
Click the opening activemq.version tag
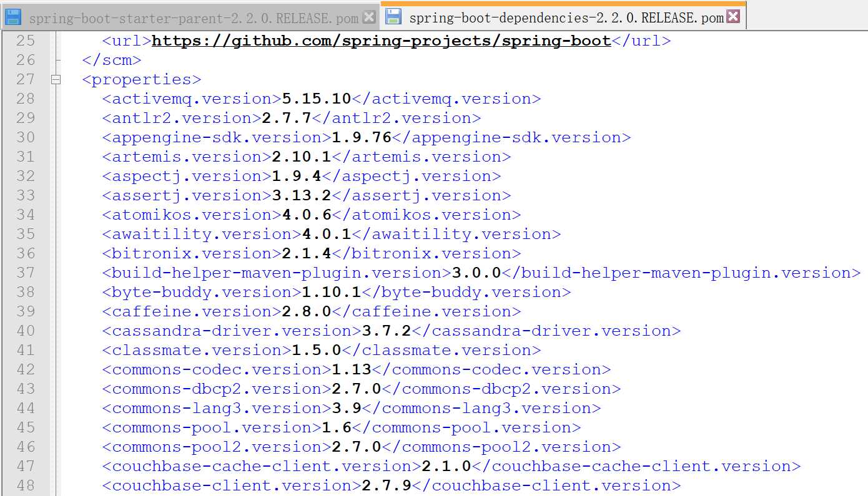(192, 99)
